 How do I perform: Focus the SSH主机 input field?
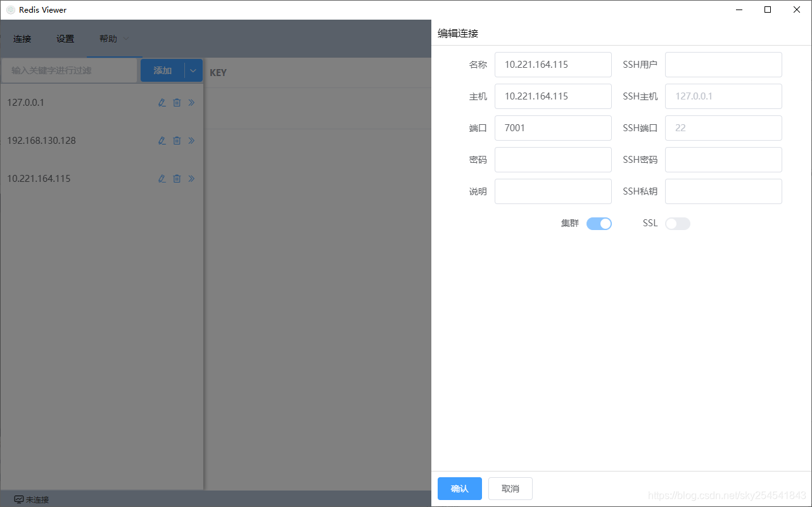723,96
